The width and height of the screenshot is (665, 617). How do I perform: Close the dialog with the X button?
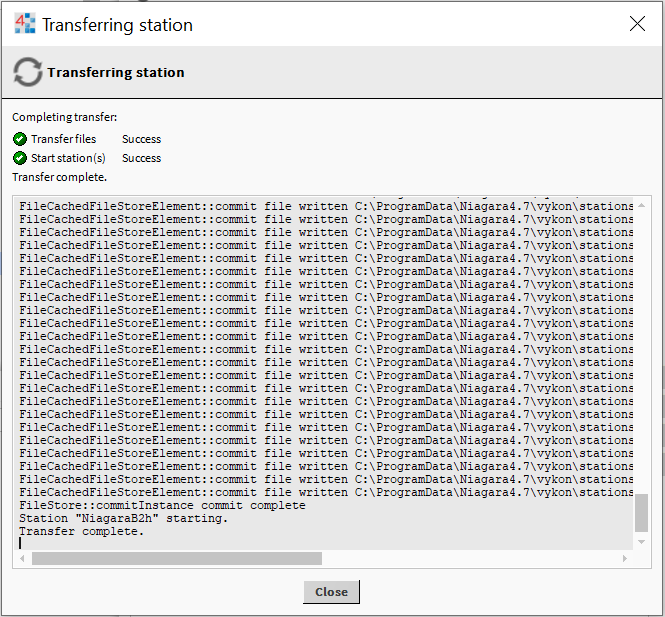(637, 24)
